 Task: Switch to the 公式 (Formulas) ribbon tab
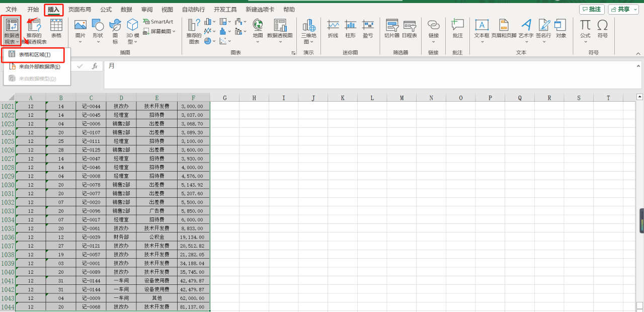[106, 9]
